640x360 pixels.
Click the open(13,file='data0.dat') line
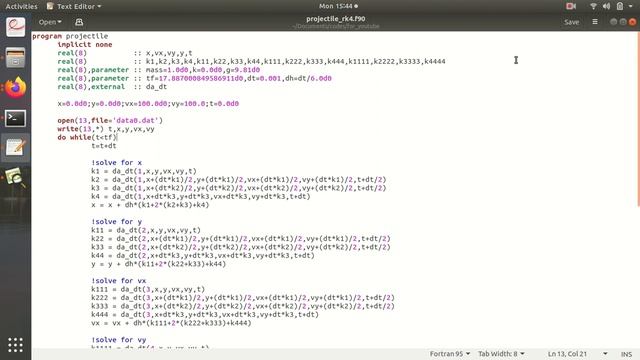110,120
